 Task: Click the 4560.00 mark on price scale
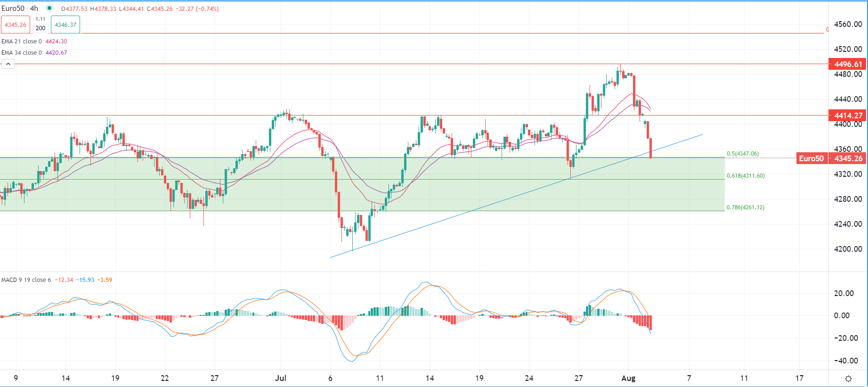(848, 25)
